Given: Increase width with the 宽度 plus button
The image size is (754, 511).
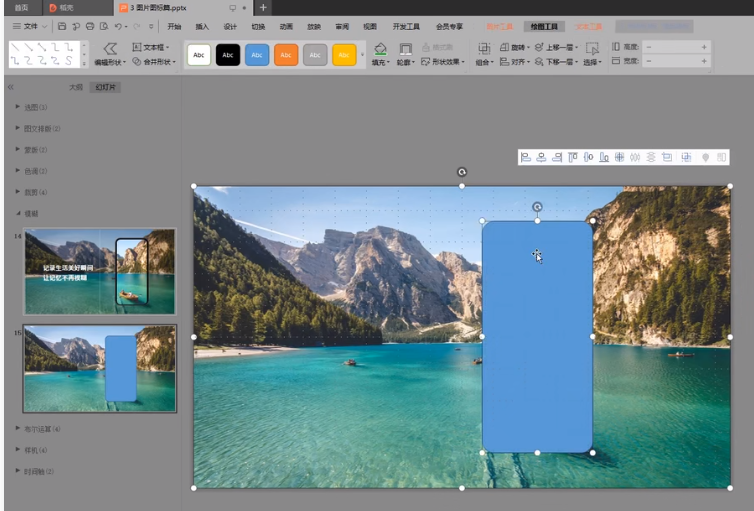Looking at the screenshot, I should (704, 61).
